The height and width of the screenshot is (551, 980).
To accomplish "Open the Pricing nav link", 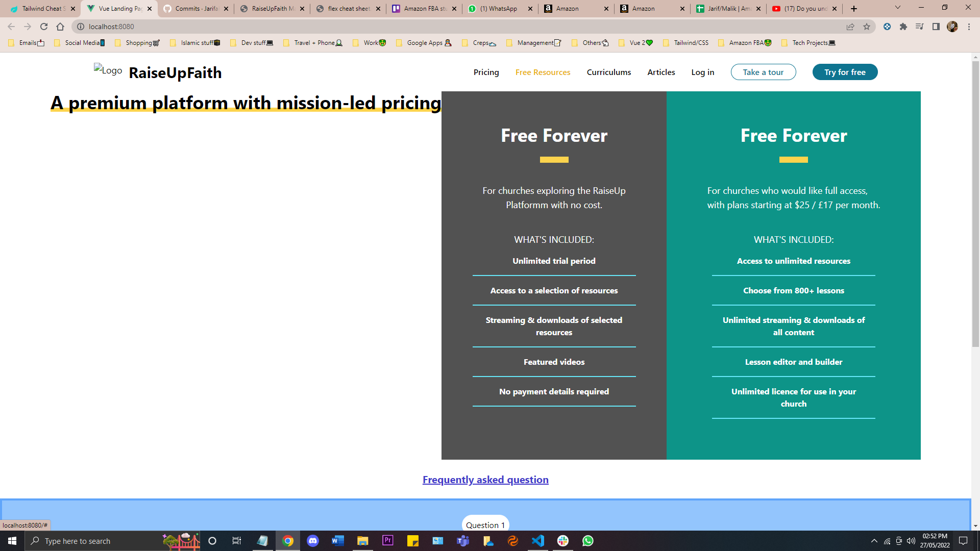I will coord(486,72).
